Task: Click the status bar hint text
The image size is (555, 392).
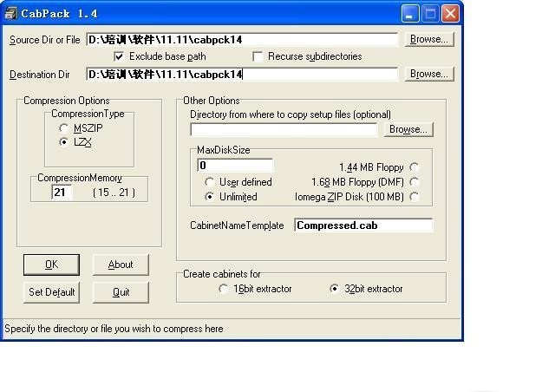Action: pos(114,329)
